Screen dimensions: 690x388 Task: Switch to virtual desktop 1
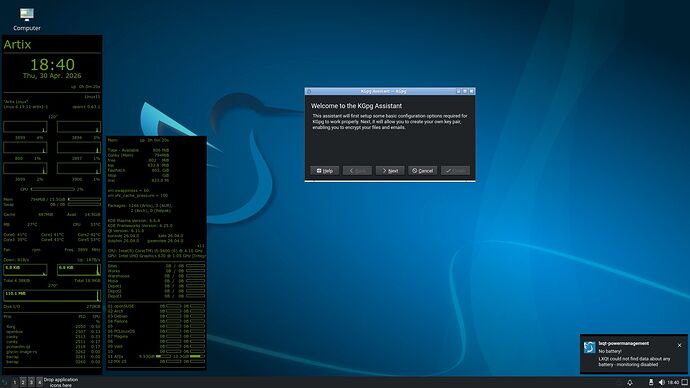coord(15,382)
